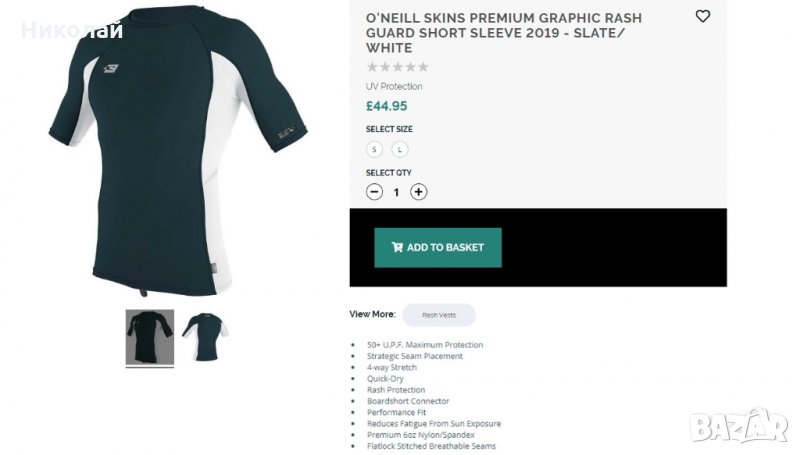
Task: Select size L option
Action: (x=400, y=149)
